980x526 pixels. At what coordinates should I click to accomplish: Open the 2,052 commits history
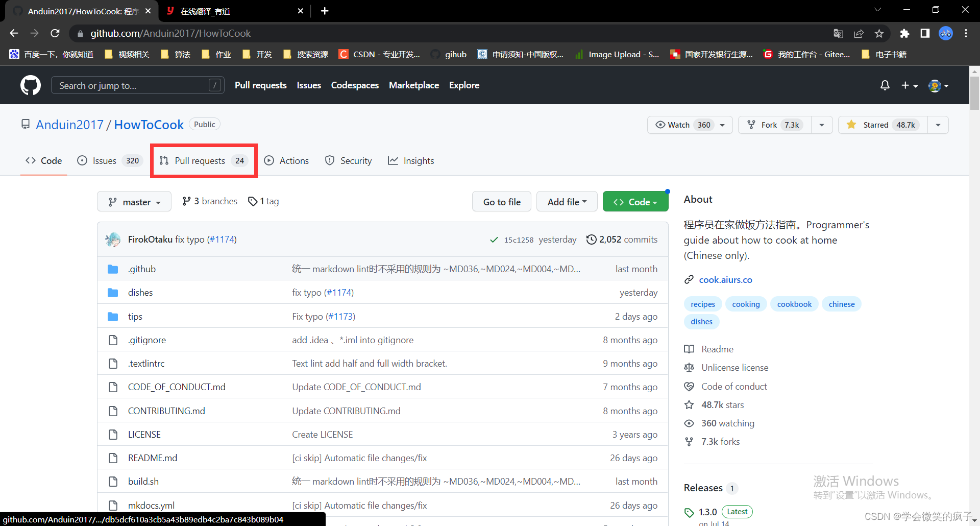pyautogui.click(x=622, y=240)
